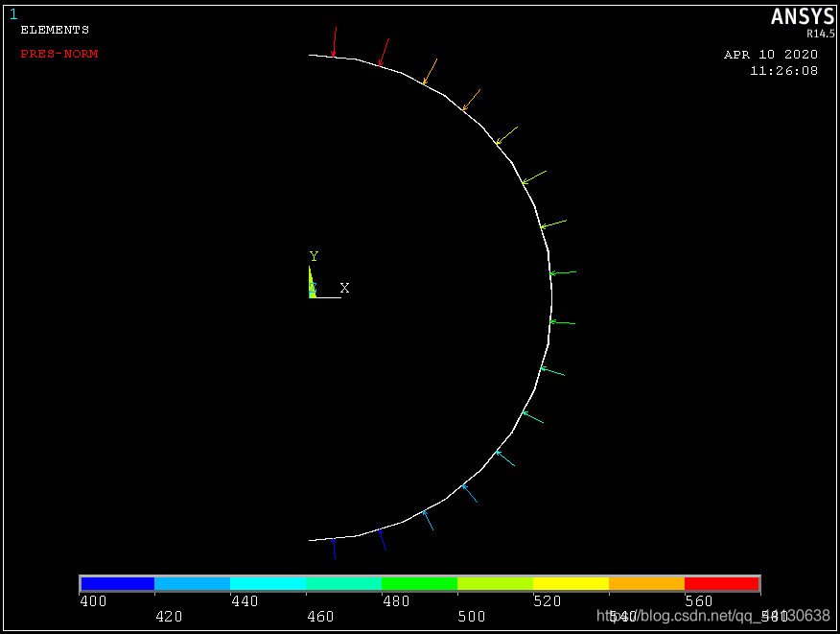Click the R14.5 version text
840x634 pixels.
coord(820,34)
